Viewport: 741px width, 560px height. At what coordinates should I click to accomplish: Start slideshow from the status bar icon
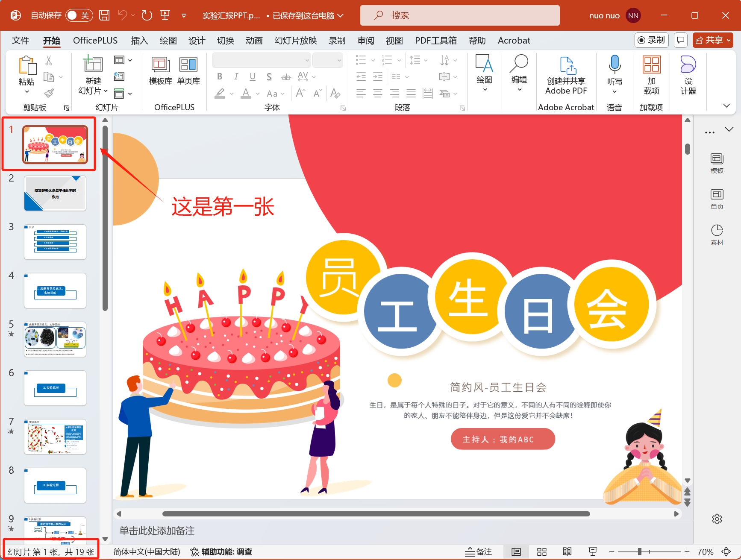pos(592,551)
